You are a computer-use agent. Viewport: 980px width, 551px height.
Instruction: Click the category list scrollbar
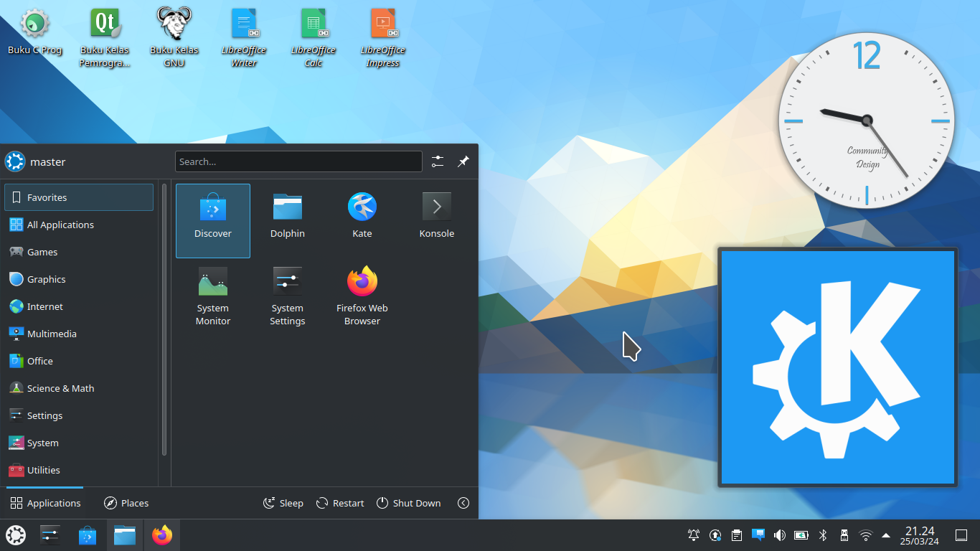(x=164, y=319)
